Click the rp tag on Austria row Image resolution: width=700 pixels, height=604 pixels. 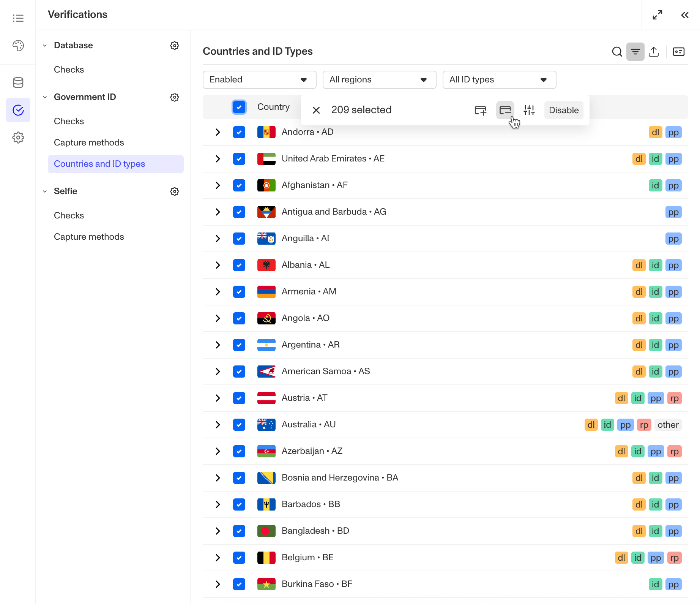[x=675, y=398]
